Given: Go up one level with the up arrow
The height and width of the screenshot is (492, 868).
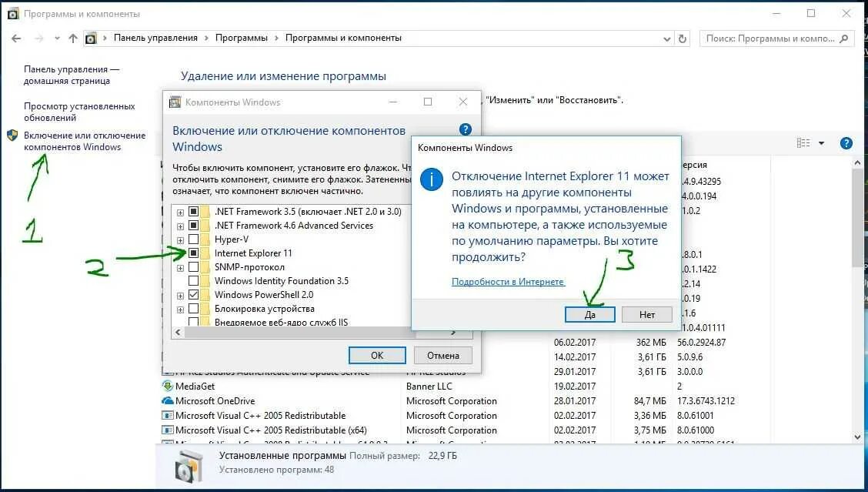Looking at the screenshot, I should (73, 38).
